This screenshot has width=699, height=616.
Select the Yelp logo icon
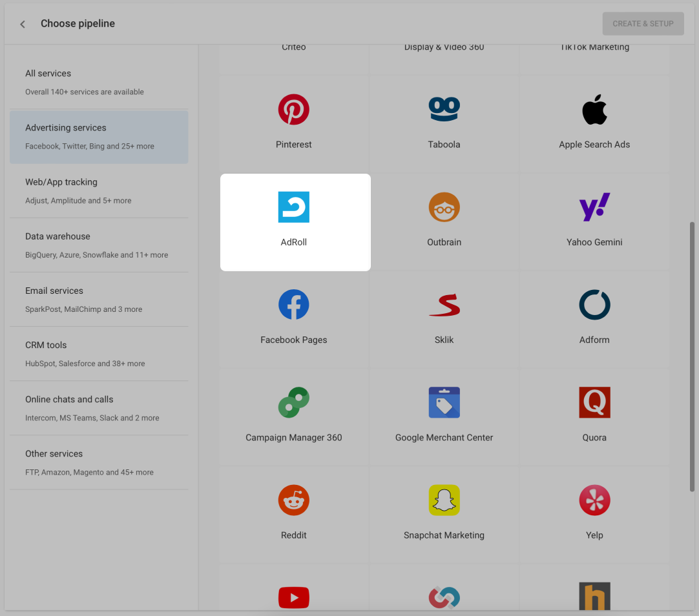pyautogui.click(x=595, y=500)
